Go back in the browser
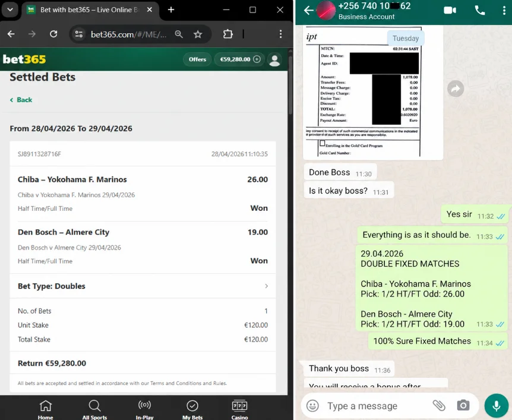The width and height of the screenshot is (512, 420). click(x=11, y=34)
